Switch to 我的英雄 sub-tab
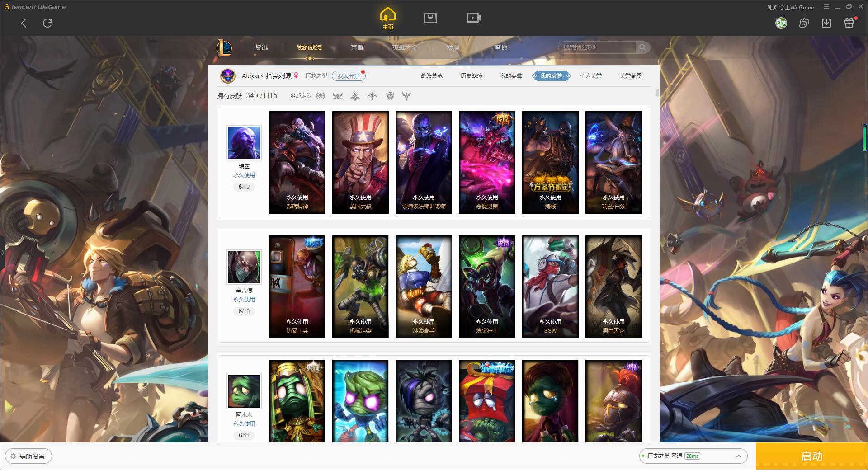This screenshot has height=470, width=868. 511,76
